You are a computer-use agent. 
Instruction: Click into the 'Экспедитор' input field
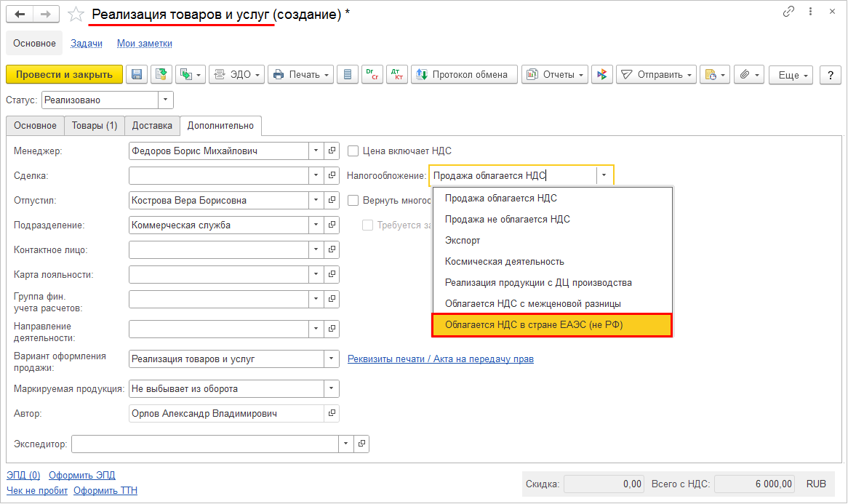pyautogui.click(x=205, y=443)
